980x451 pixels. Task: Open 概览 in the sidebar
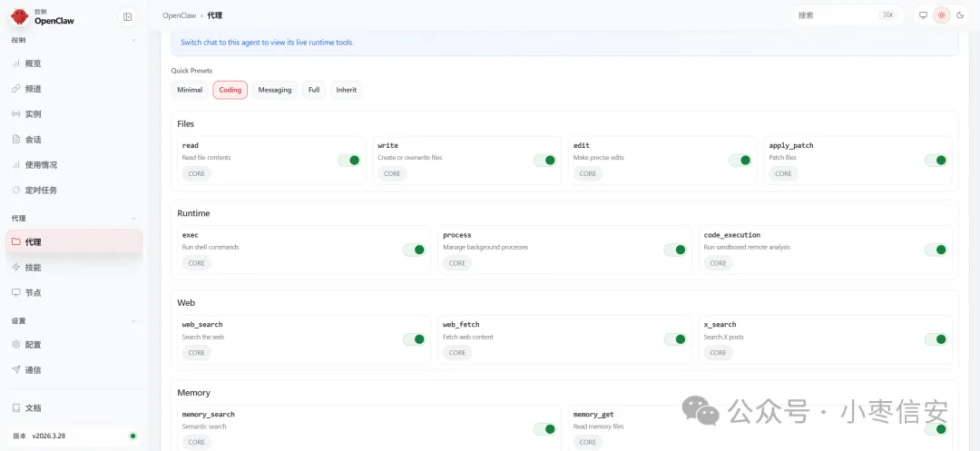[x=73, y=64]
